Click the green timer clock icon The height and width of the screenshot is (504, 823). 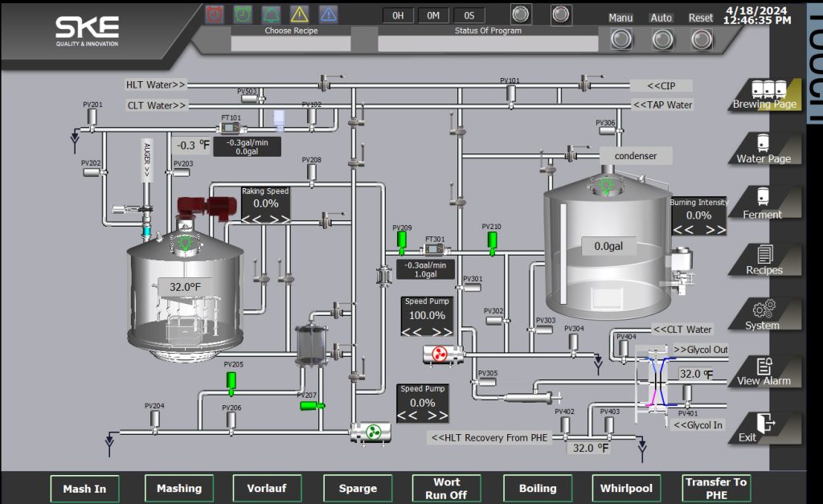242,14
